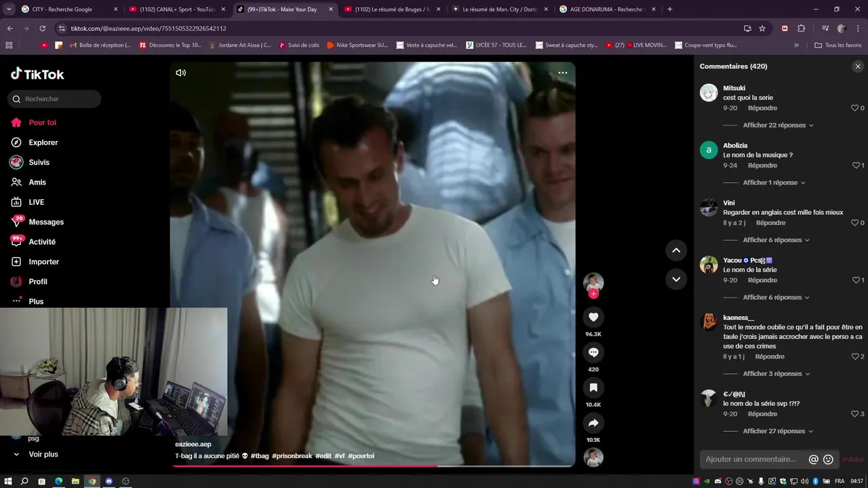Like kaeness__'s comment
This screenshot has width=868, height=488.
[855, 357]
